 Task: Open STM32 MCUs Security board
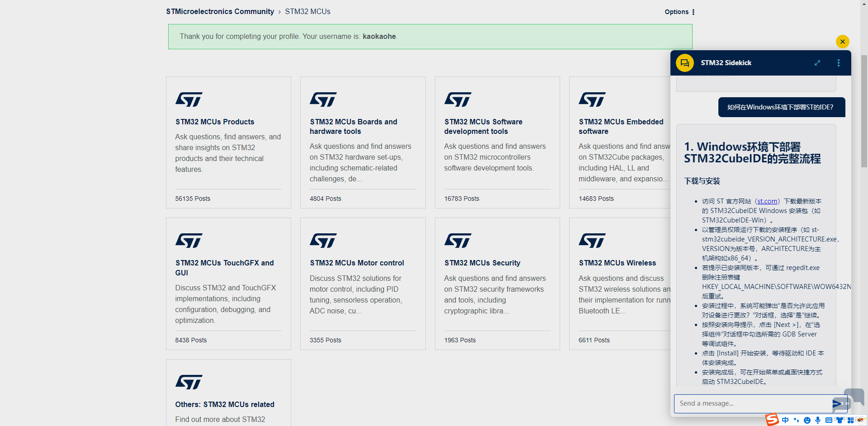482,263
